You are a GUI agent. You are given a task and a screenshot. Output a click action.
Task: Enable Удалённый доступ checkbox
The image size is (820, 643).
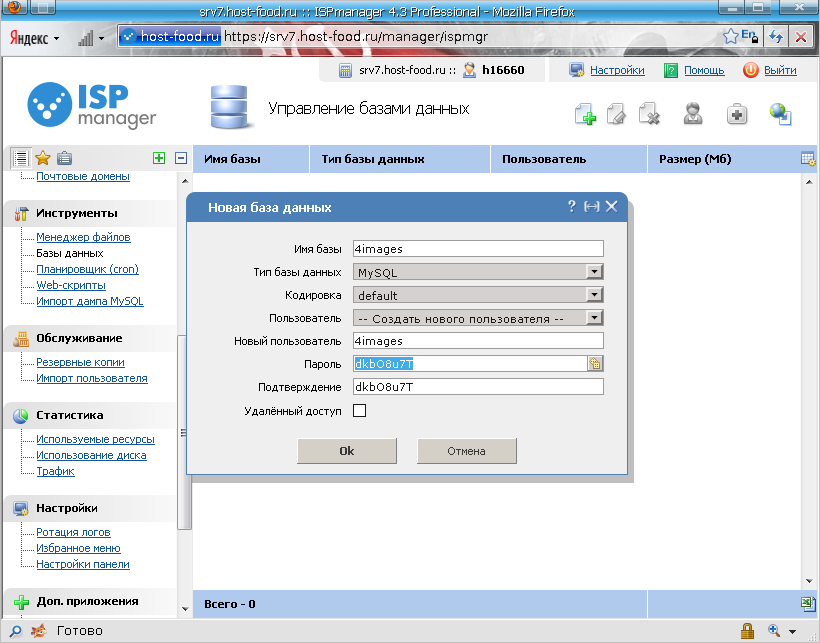[359, 410]
